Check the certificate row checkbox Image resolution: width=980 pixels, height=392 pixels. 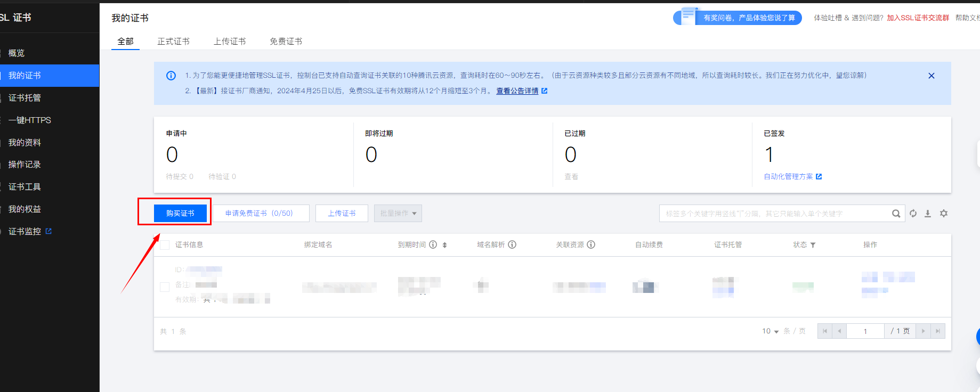[x=165, y=287]
